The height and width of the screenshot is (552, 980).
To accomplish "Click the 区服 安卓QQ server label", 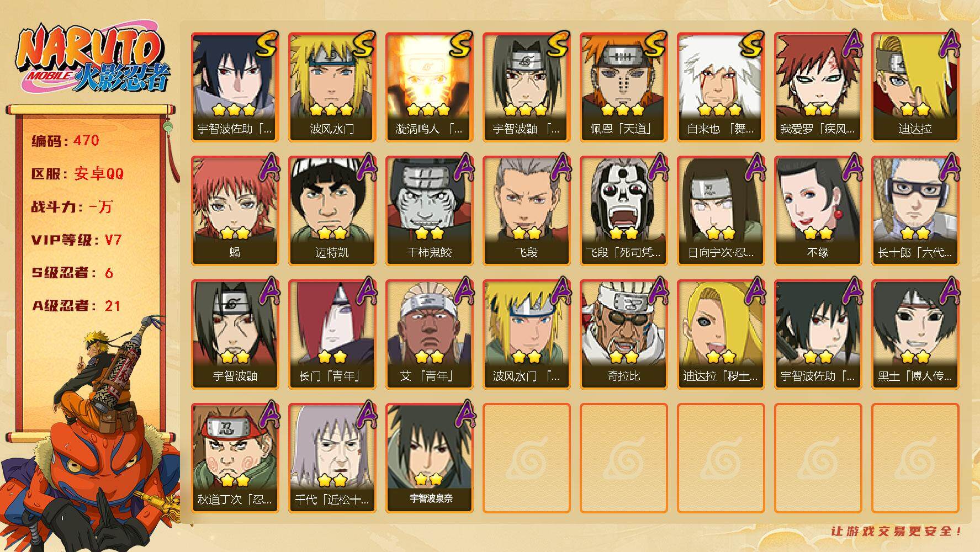I will click(77, 174).
